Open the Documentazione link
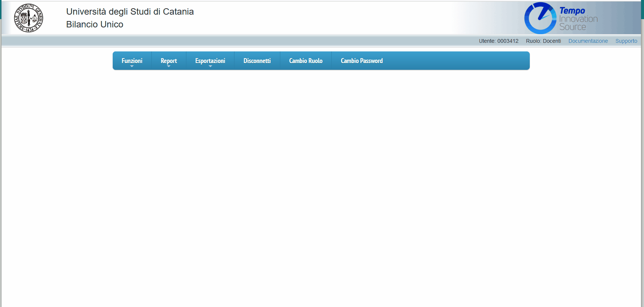 point(588,41)
